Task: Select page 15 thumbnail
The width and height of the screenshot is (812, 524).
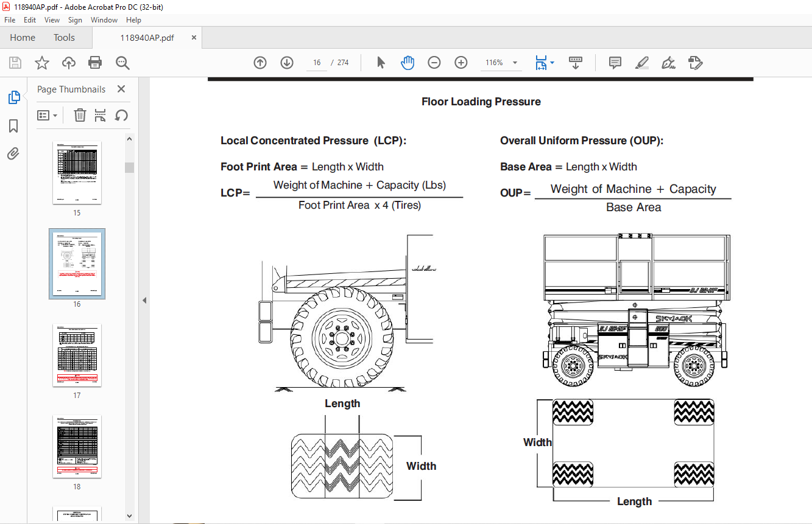Action: (77, 172)
